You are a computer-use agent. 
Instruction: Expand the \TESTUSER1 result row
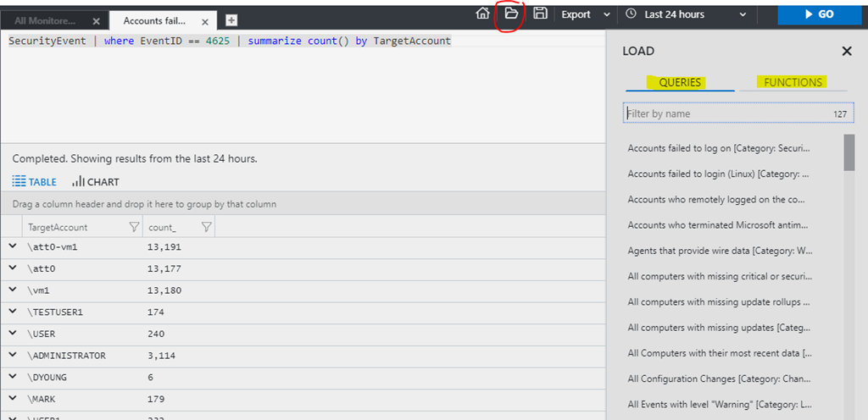point(13,312)
